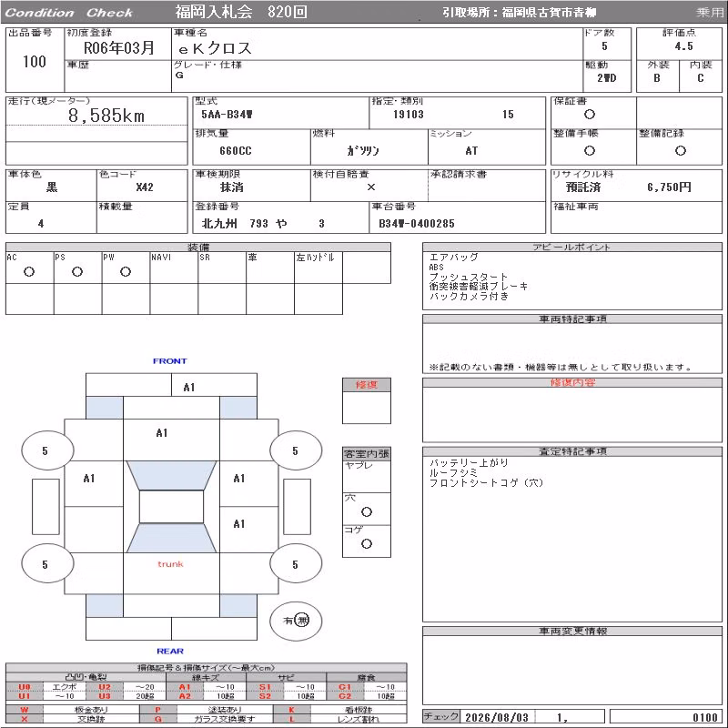Click the fuel type 'ガソリン'
728x728 pixels.
pos(363,150)
